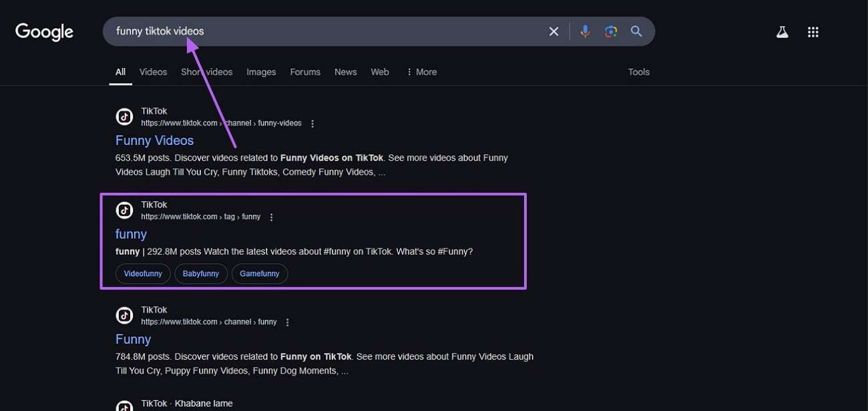Click TikTok favicon of tag funny result
This screenshot has height=411, width=868.
(x=124, y=210)
